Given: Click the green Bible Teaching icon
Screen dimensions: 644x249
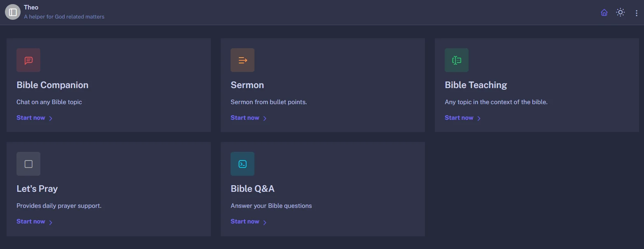Looking at the screenshot, I should pos(456,60).
